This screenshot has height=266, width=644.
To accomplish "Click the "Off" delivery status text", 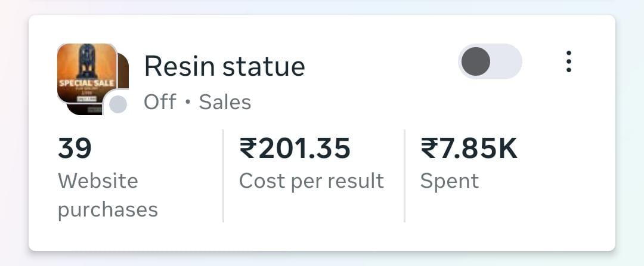I will [160, 102].
